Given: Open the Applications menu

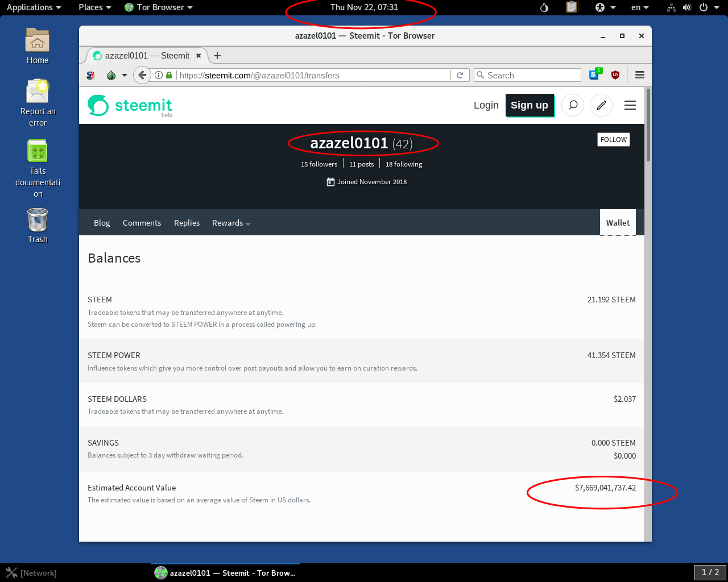Looking at the screenshot, I should pyautogui.click(x=34, y=7).
